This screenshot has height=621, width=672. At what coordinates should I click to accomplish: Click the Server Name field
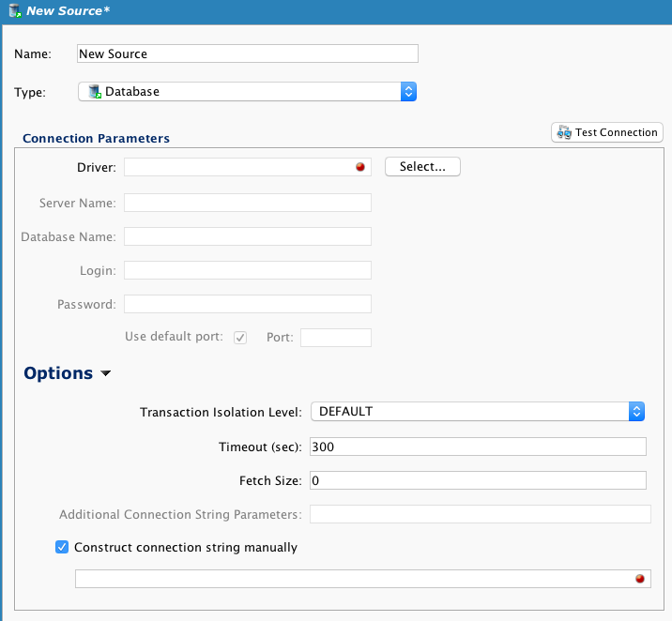248,203
